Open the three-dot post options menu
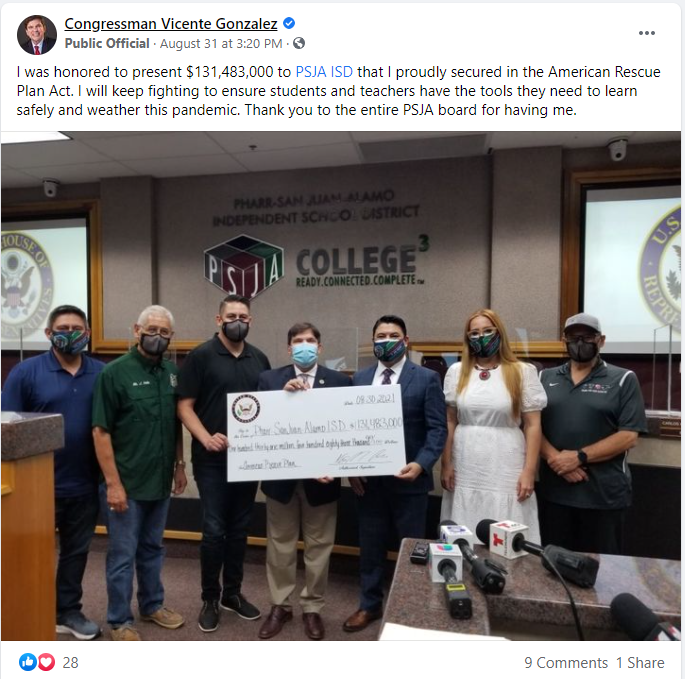The height and width of the screenshot is (679, 685). [x=646, y=33]
